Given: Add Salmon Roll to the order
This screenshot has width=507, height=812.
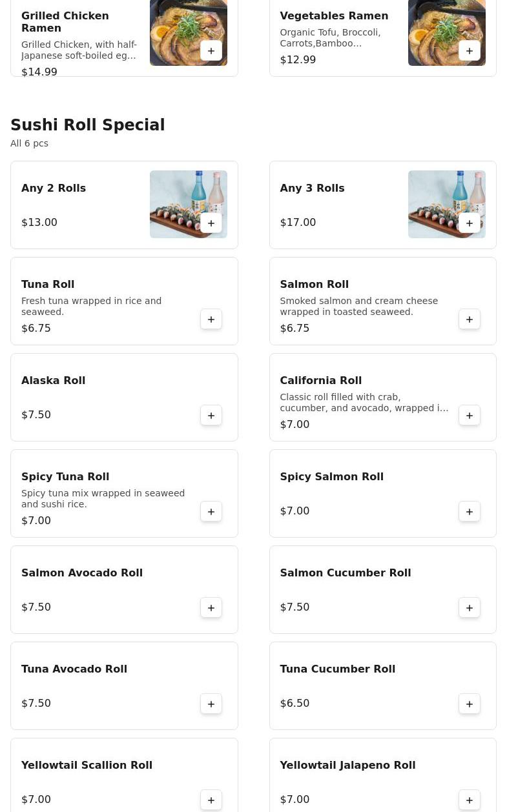Looking at the screenshot, I should 470,319.
